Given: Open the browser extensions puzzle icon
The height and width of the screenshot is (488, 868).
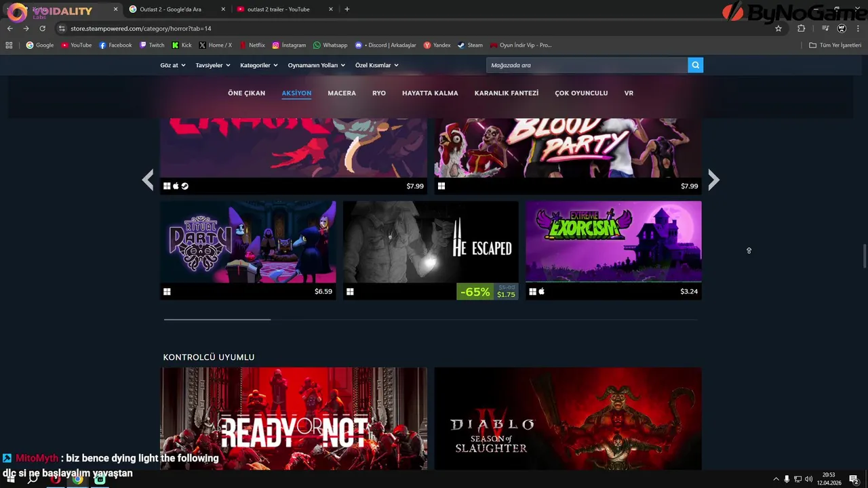Looking at the screenshot, I should tap(801, 28).
